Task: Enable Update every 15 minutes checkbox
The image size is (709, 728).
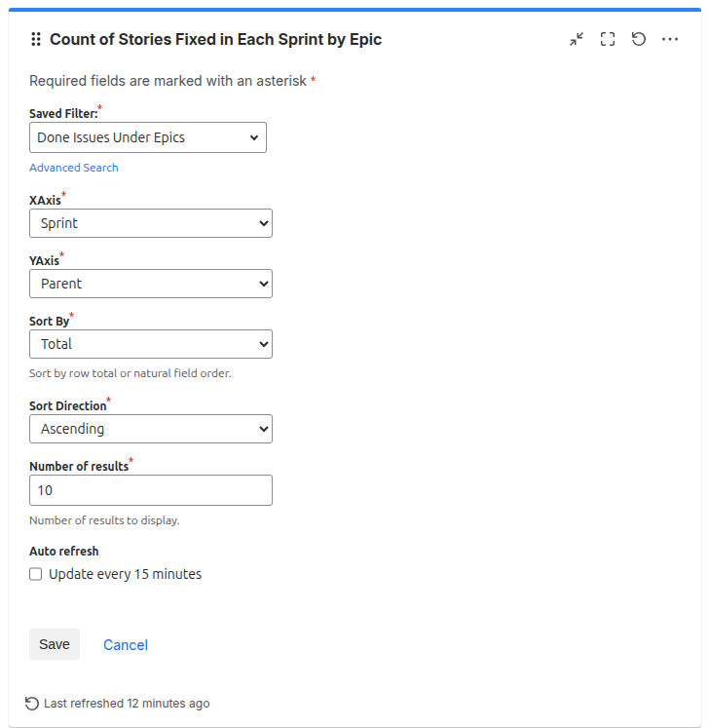Action: click(x=36, y=574)
